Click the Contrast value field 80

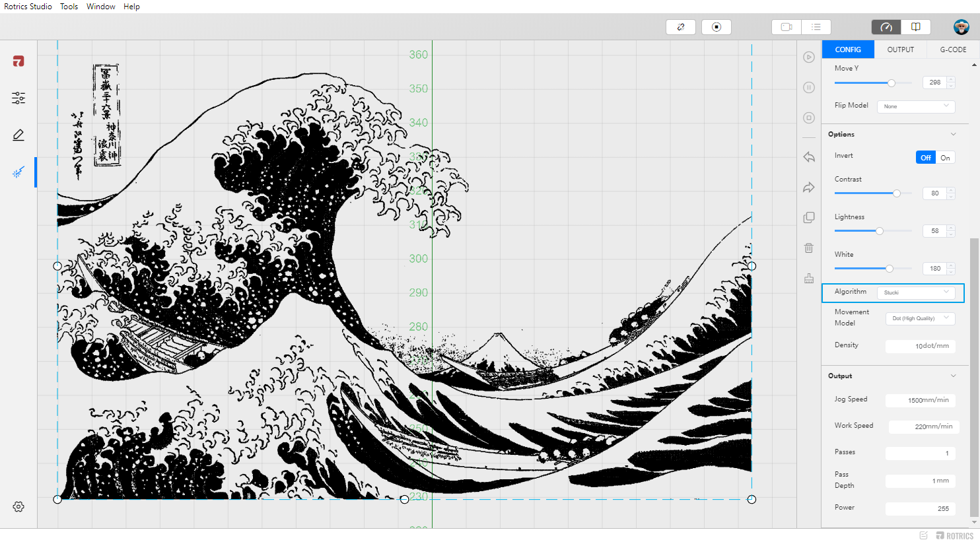coord(934,193)
